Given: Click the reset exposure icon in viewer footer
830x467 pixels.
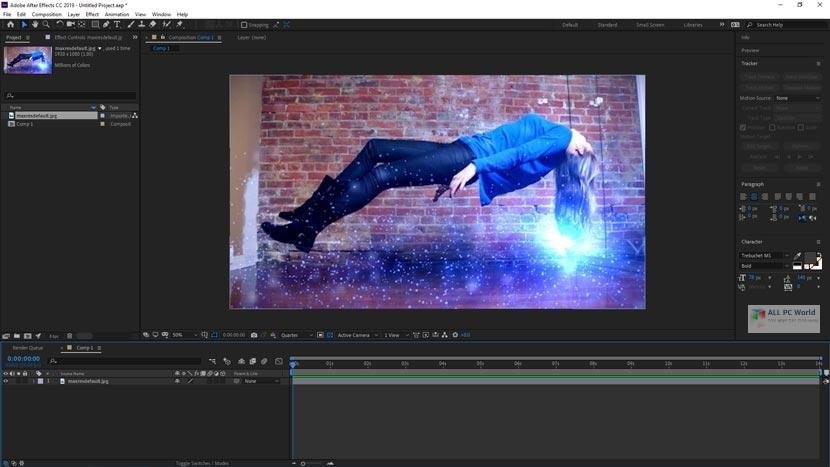Looking at the screenshot, I should point(455,335).
